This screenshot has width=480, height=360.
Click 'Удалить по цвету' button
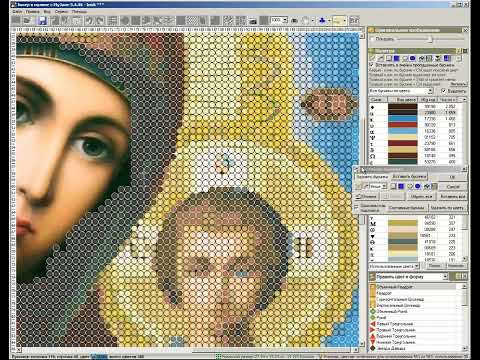pyautogui.click(x=447, y=208)
